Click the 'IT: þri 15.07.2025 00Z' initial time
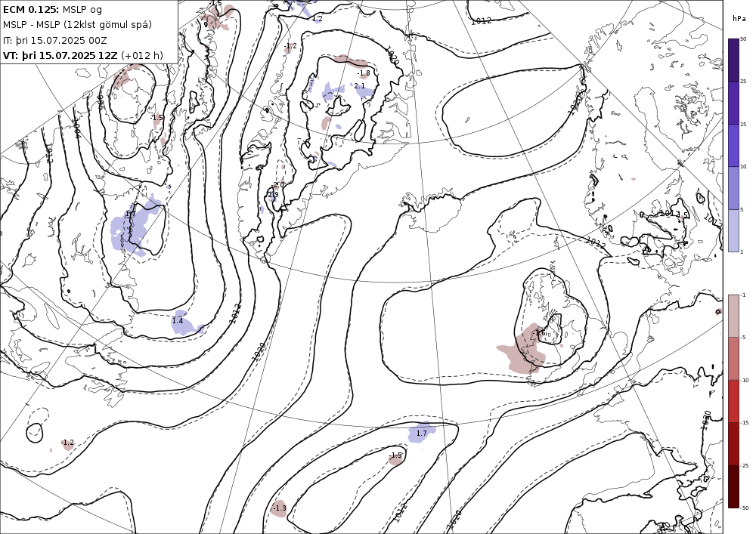This screenshot has height=534, width=756. point(55,41)
